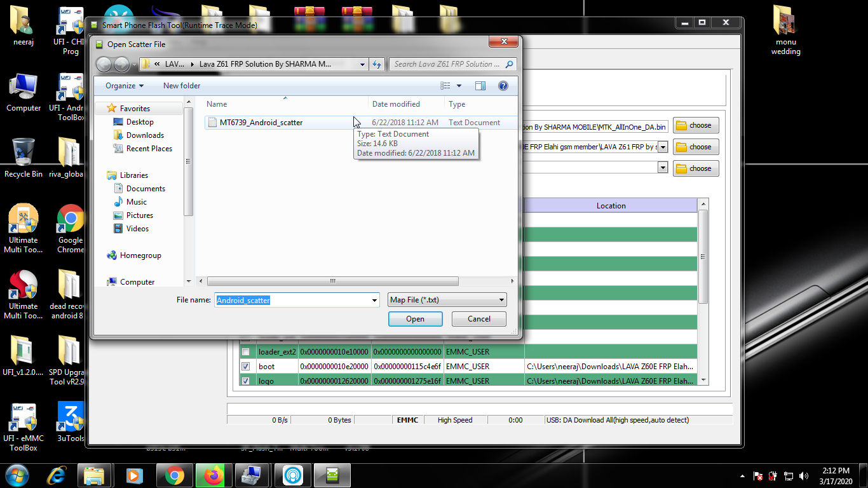This screenshot has height=488, width=868.
Task: Select Favorites in navigation pane
Action: (135, 109)
